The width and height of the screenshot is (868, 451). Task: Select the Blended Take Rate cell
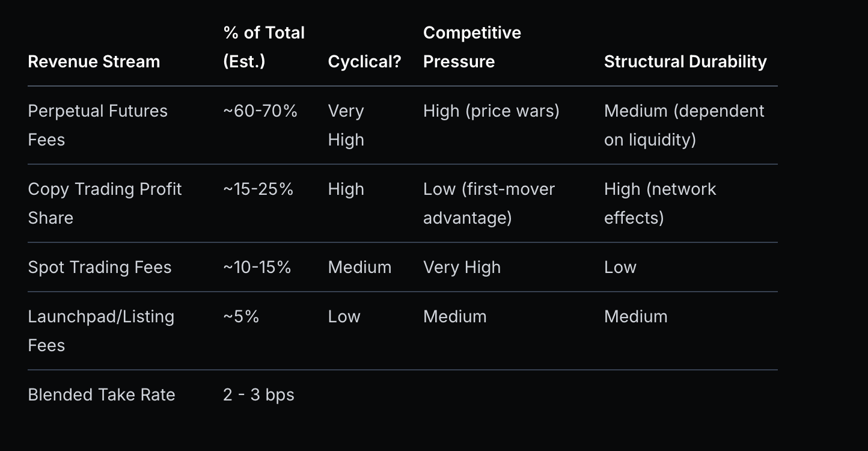[101, 394]
